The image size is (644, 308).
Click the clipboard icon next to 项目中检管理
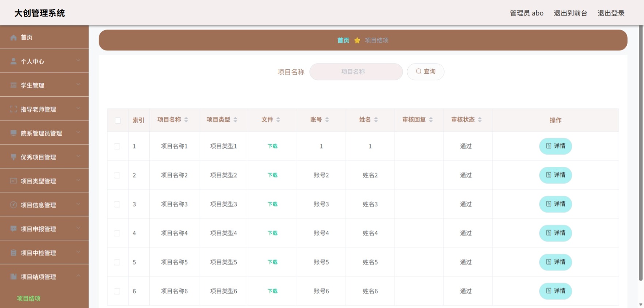click(x=14, y=253)
